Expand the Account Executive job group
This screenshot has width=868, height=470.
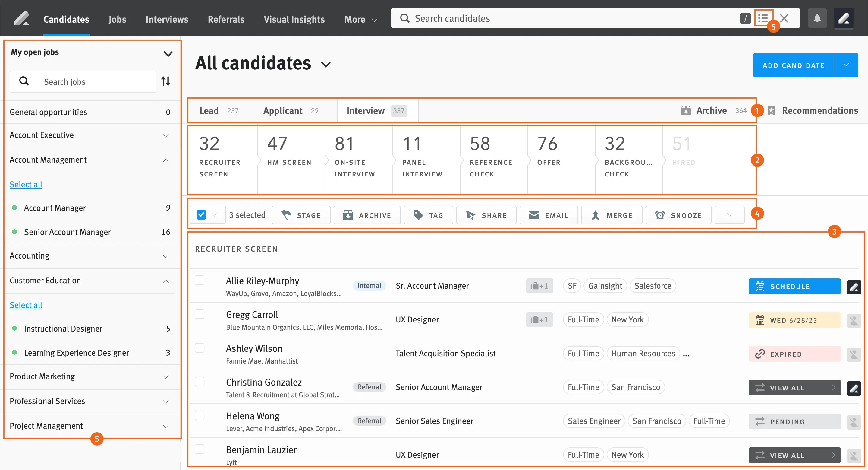coord(165,135)
